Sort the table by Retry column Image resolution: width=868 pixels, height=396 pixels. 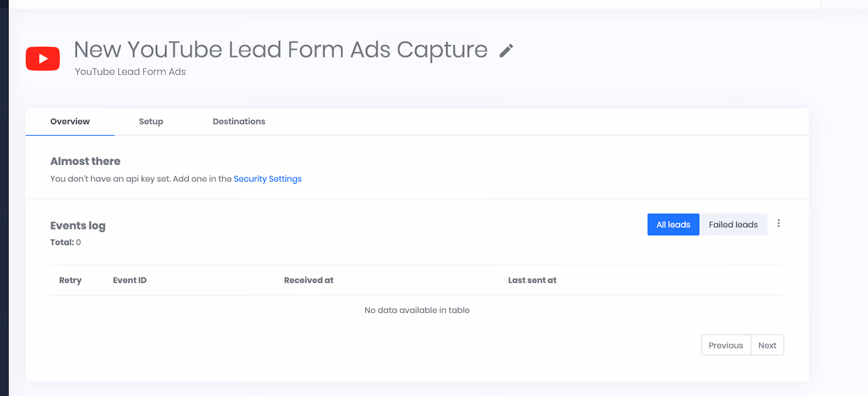(71, 280)
